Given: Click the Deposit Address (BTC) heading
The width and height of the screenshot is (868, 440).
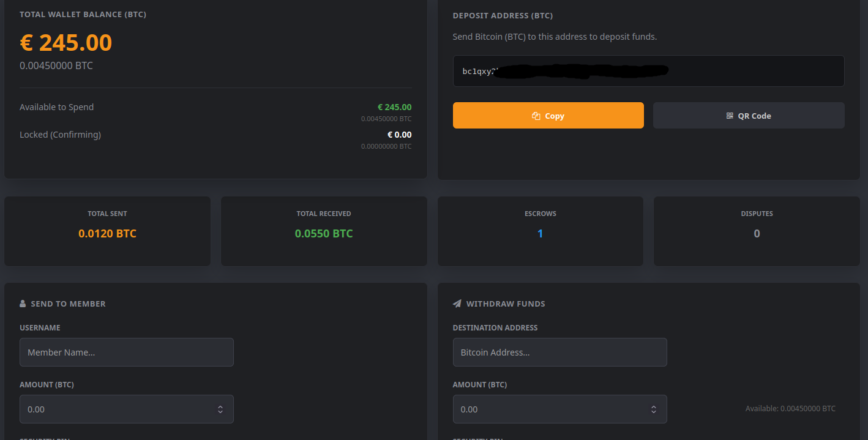Looking at the screenshot, I should [503, 15].
